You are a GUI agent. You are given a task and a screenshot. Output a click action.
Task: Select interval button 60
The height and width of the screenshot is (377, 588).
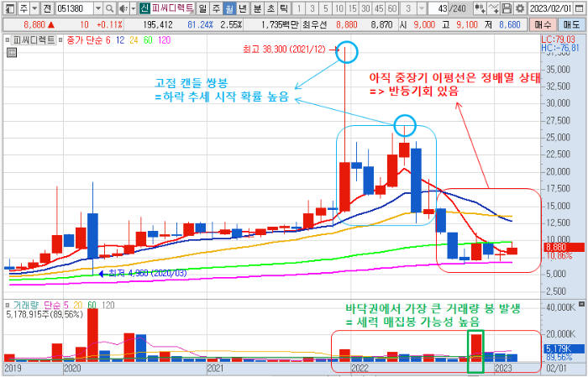click(x=392, y=8)
